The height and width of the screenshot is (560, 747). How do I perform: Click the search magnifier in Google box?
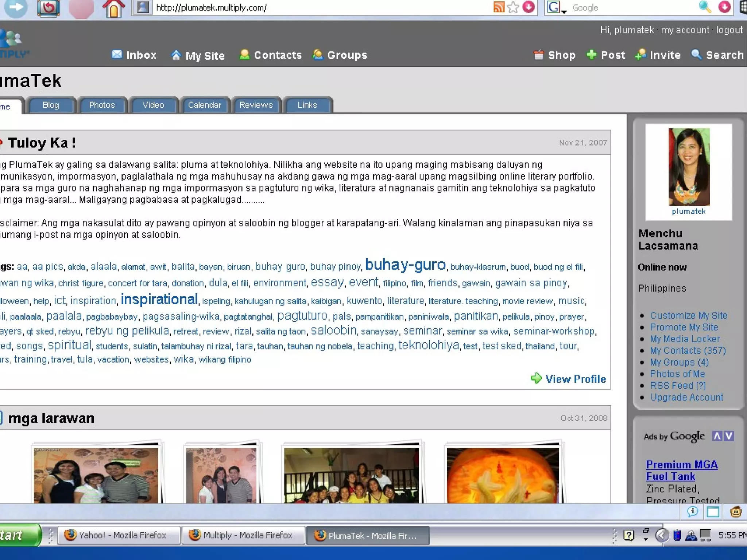pyautogui.click(x=704, y=7)
